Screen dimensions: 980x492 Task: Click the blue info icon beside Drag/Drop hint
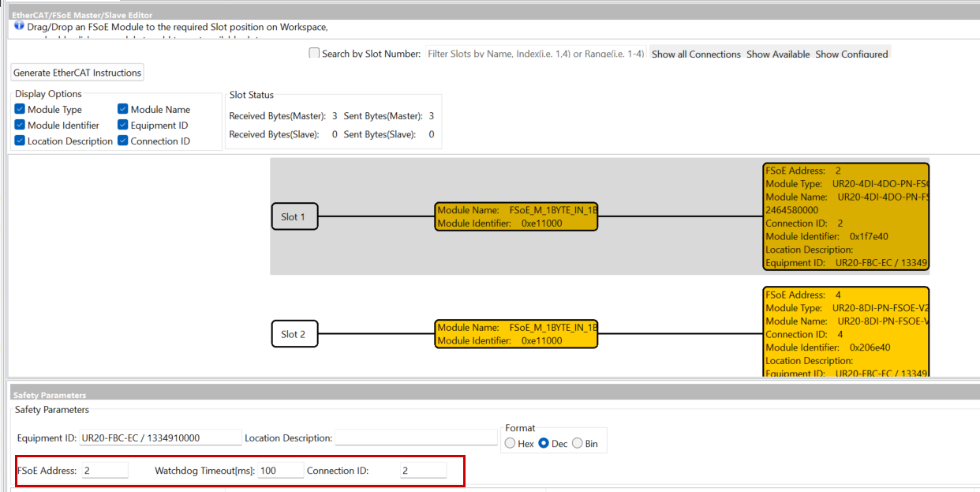(19, 25)
